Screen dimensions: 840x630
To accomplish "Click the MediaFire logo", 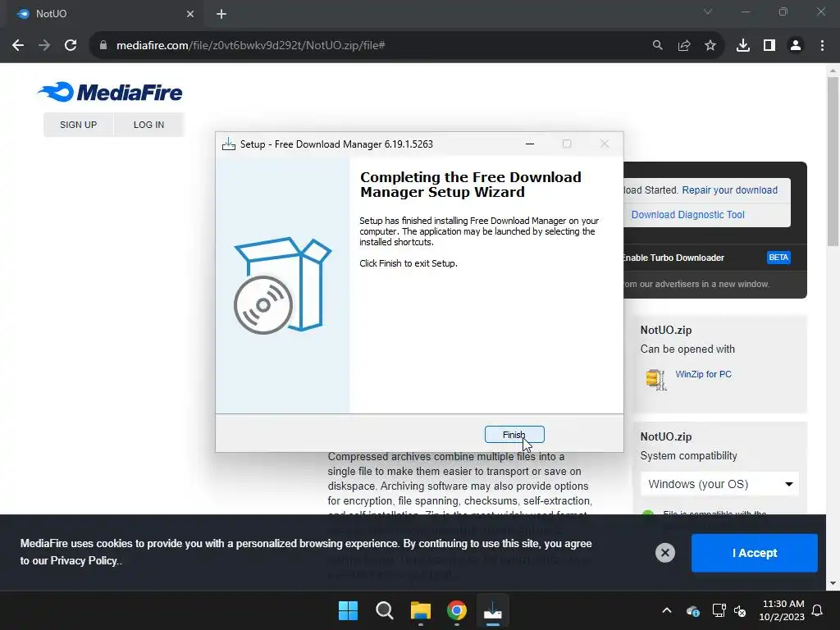I will 111,92.
